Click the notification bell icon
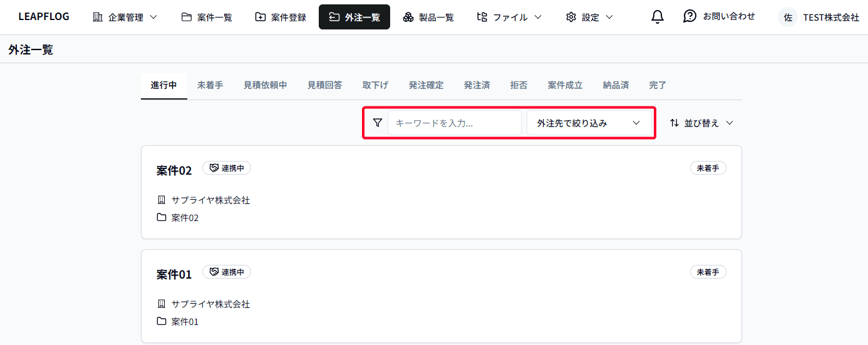868x345 pixels. (657, 17)
